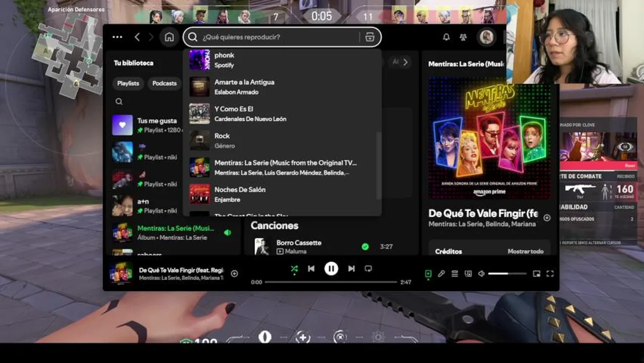Go forward with the right arrow

click(x=151, y=37)
